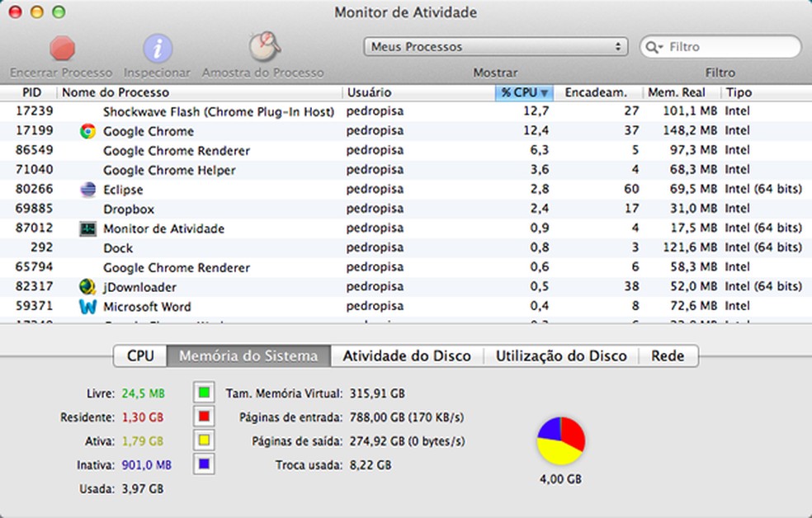
Task: Click the magnifier icon in the Filtro field
Action: pos(654,47)
